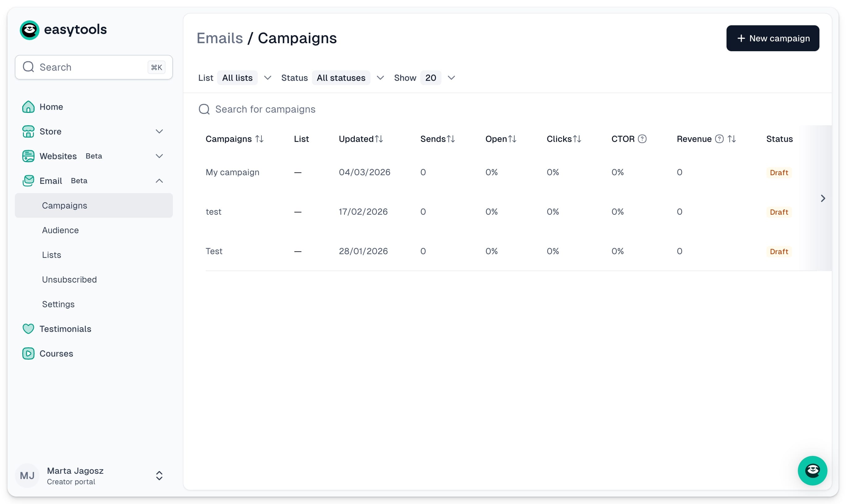846x504 pixels.
Task: Click the Revenue help question icon
Action: [719, 139]
